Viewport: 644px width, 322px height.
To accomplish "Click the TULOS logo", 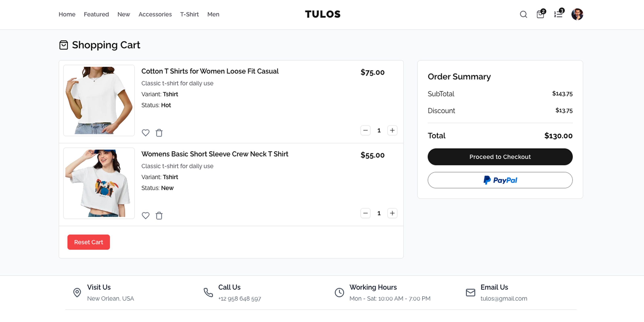I will [x=322, y=14].
